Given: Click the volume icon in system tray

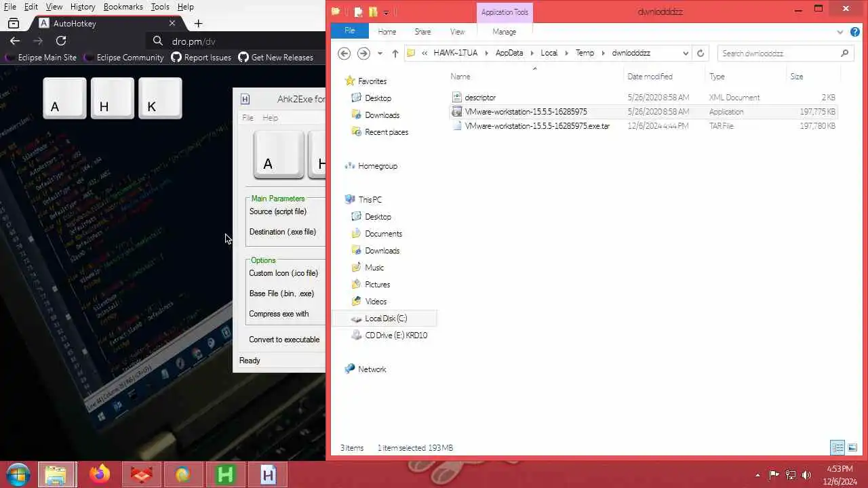Looking at the screenshot, I should [806, 475].
